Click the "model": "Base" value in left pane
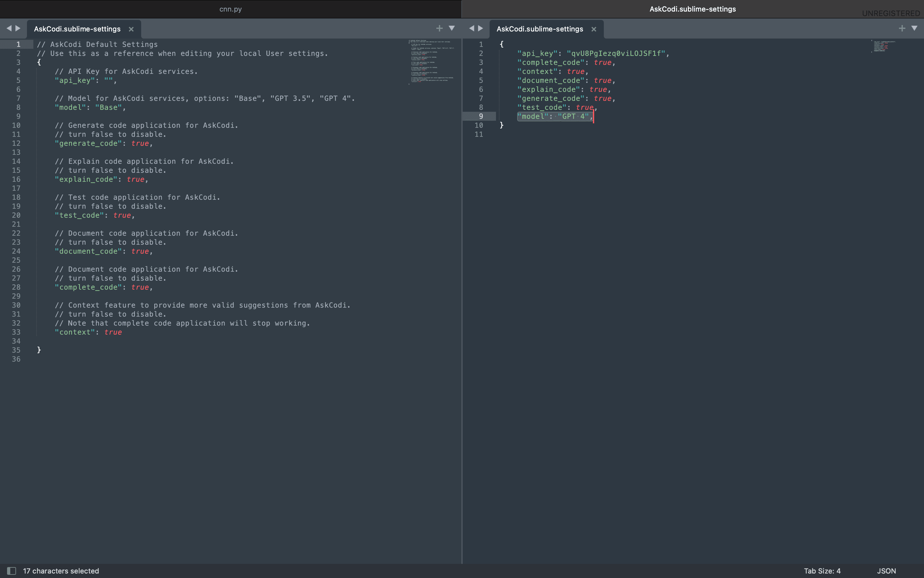 108,108
